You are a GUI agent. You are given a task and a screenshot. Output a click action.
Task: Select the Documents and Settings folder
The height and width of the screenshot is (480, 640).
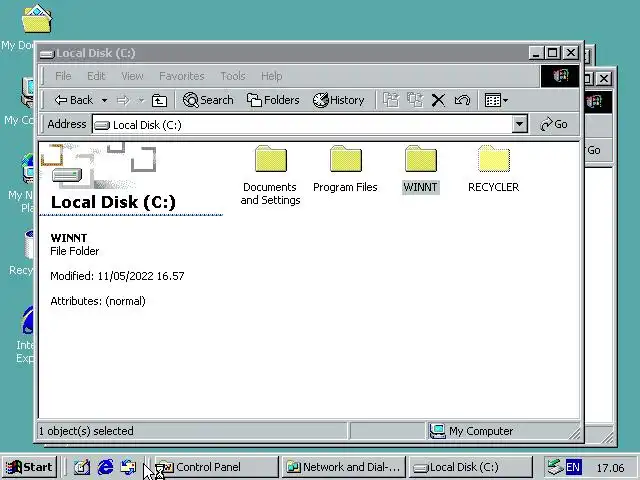point(270,176)
